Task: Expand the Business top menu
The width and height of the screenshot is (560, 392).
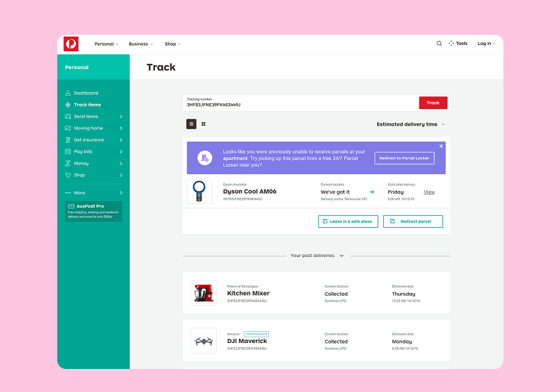Action: tap(141, 44)
